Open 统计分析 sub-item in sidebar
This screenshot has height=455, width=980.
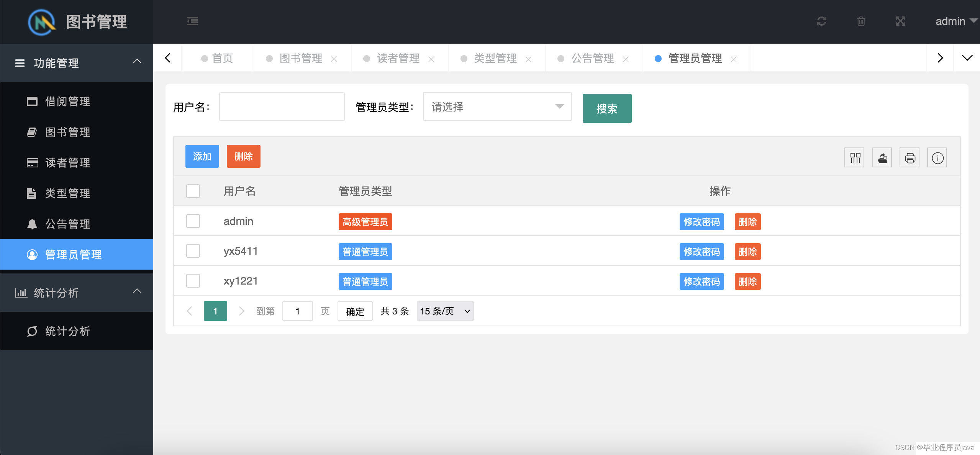(x=77, y=331)
